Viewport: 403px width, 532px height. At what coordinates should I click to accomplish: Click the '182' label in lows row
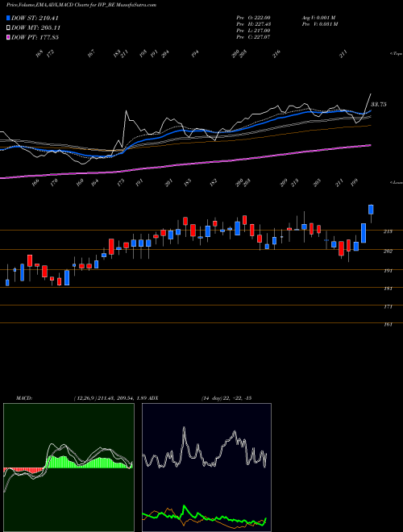[213, 183]
